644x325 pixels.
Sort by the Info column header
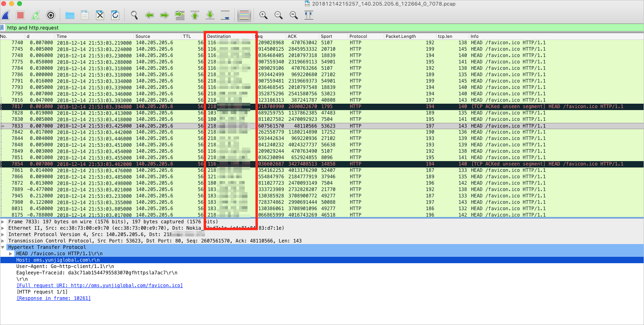tap(556, 36)
